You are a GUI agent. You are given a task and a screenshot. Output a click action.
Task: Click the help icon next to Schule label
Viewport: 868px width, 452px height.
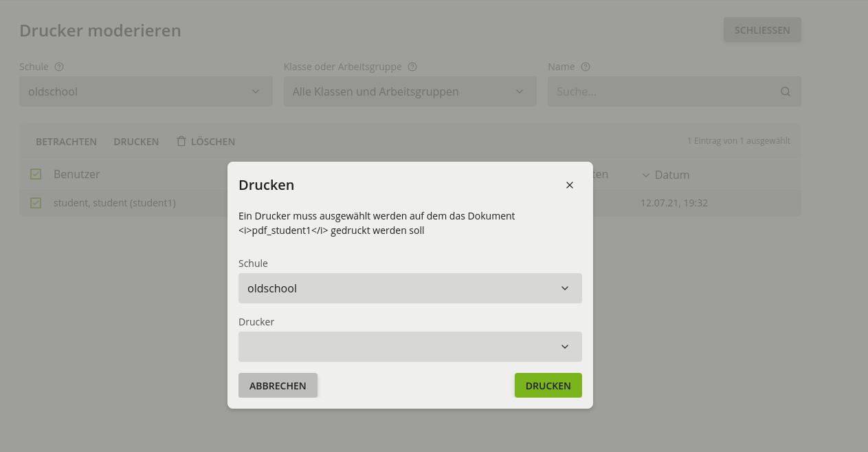click(x=59, y=67)
